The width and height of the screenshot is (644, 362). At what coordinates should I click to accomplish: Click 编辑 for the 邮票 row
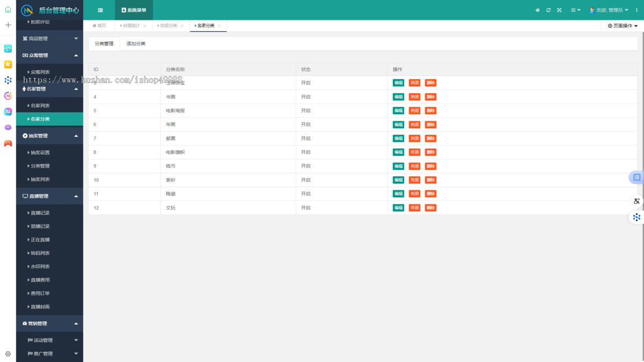398,138
